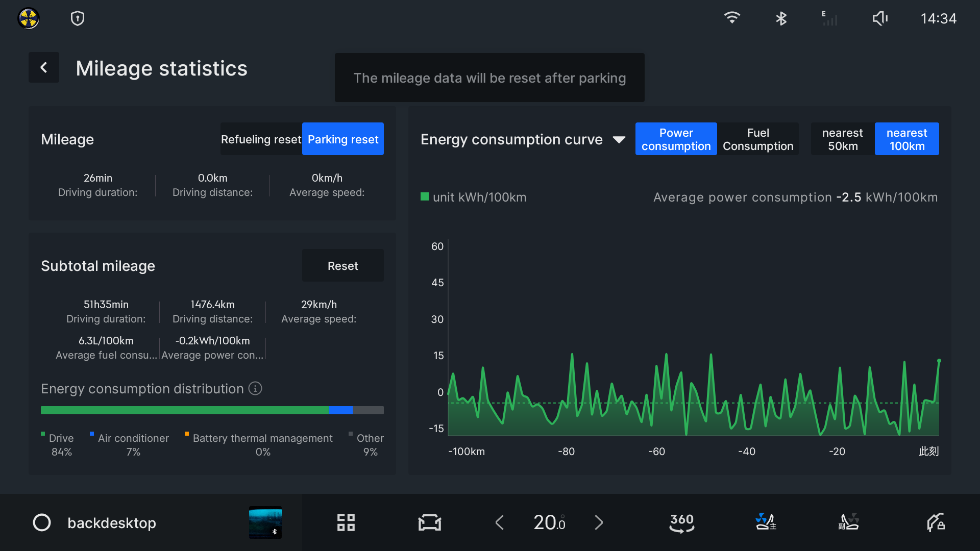Open the apps grid icon in the bottom bar
The height and width of the screenshot is (551, 980).
pos(346,522)
